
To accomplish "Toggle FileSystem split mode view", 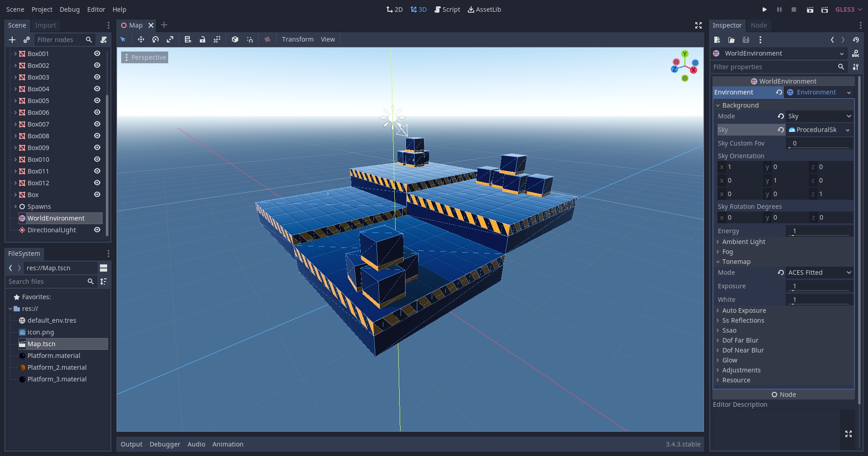I will pyautogui.click(x=104, y=268).
